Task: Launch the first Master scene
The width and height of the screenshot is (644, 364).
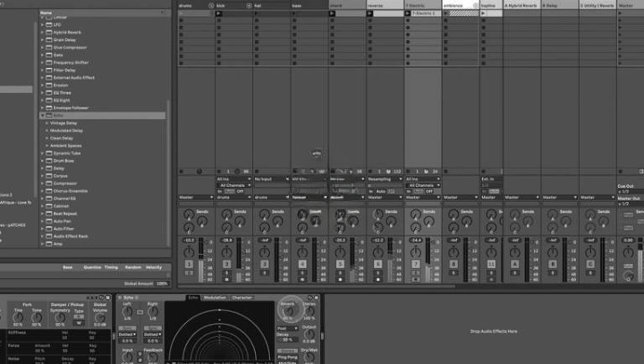Action: click(x=620, y=13)
